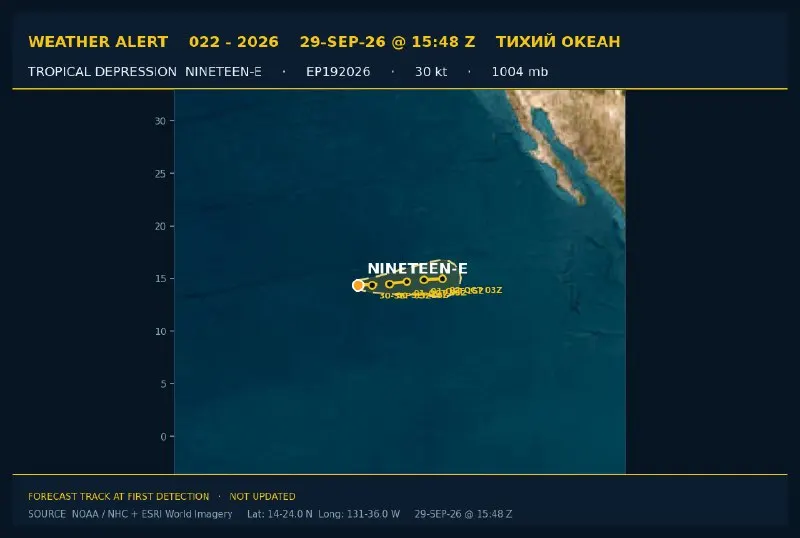Click the orange current storm position marker

[358, 285]
